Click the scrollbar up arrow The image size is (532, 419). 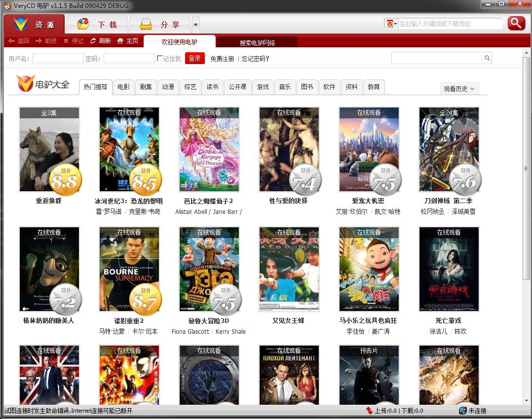pyautogui.click(x=527, y=53)
